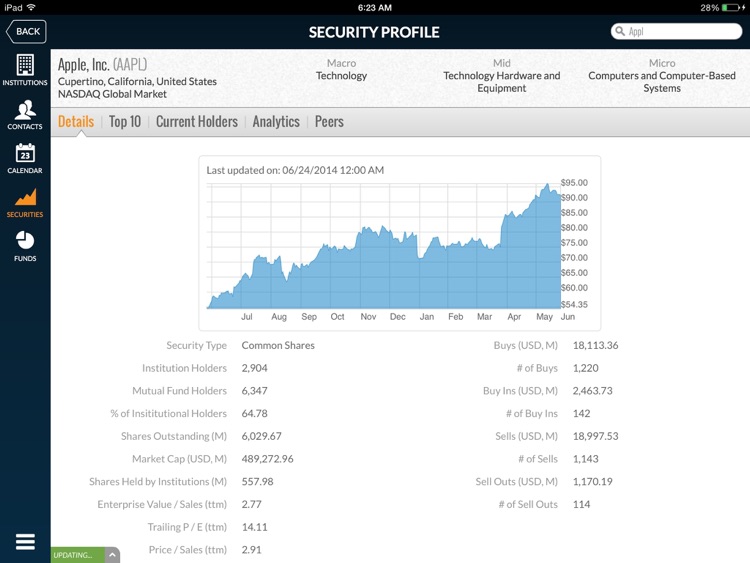This screenshot has height=563, width=750.
Task: Select the Securities chart icon
Action: coord(25,202)
